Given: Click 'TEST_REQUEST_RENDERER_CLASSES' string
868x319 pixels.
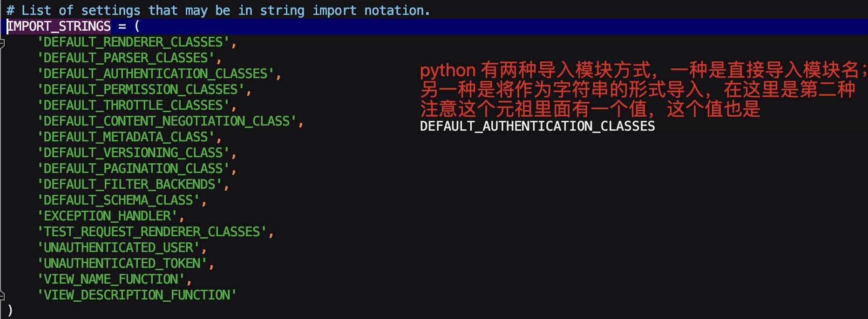Looking at the screenshot, I should coord(152,232).
